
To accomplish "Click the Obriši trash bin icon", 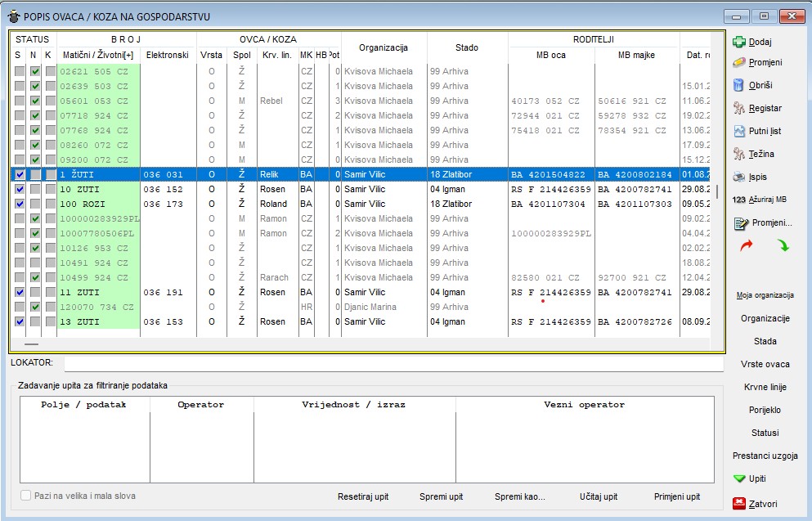I will [x=739, y=85].
